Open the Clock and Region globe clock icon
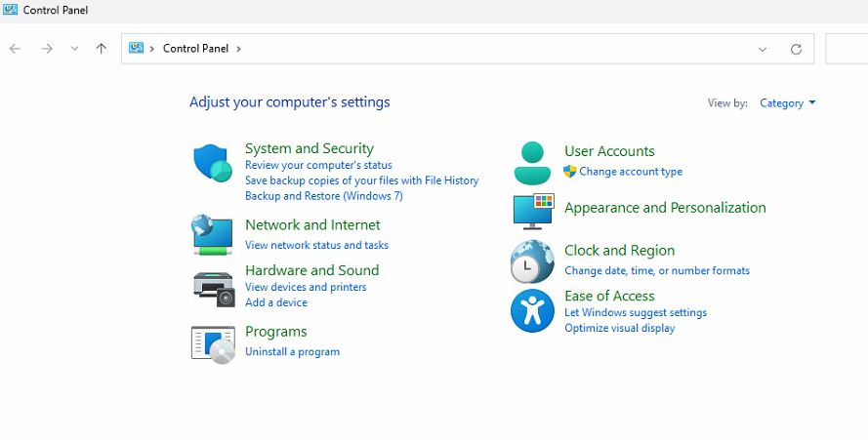868x440 pixels. pyautogui.click(x=532, y=261)
